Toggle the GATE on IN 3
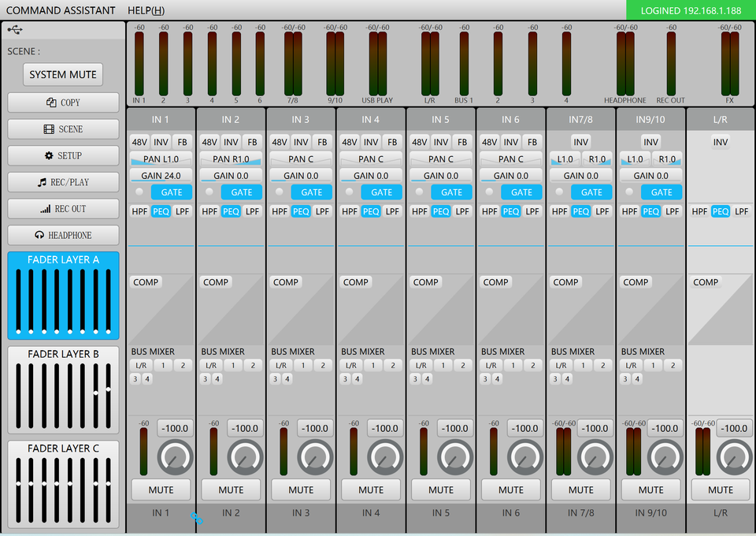 pos(311,192)
